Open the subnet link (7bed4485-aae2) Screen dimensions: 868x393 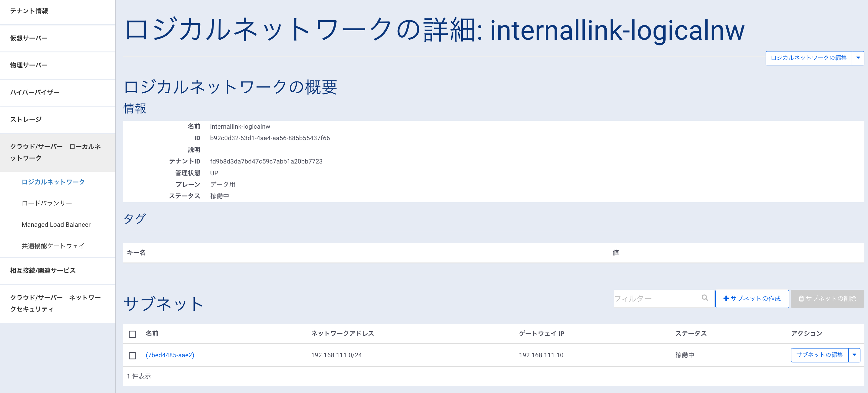click(x=170, y=355)
